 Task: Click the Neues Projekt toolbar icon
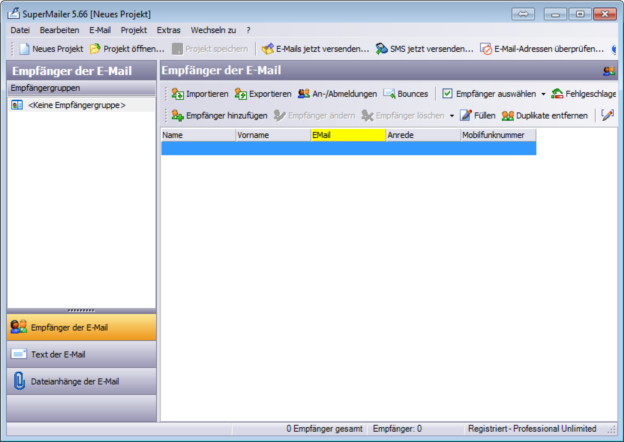(x=25, y=49)
